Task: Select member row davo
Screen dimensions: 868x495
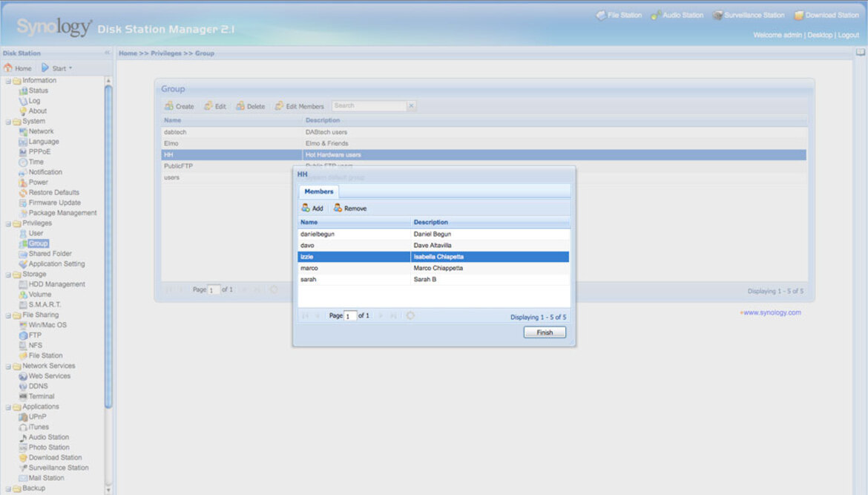Action: pyautogui.click(x=433, y=246)
